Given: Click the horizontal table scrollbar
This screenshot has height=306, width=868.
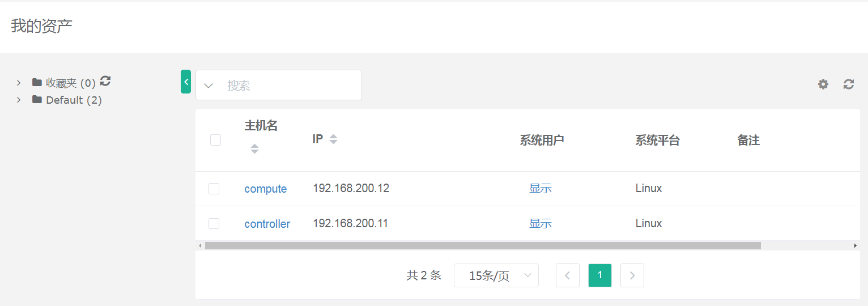Looking at the screenshot, I should [483, 245].
